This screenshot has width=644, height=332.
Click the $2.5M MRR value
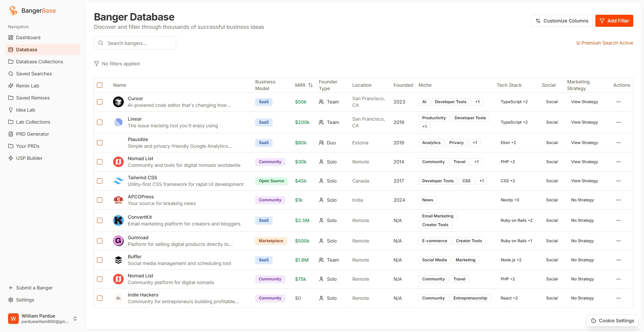pyautogui.click(x=302, y=220)
